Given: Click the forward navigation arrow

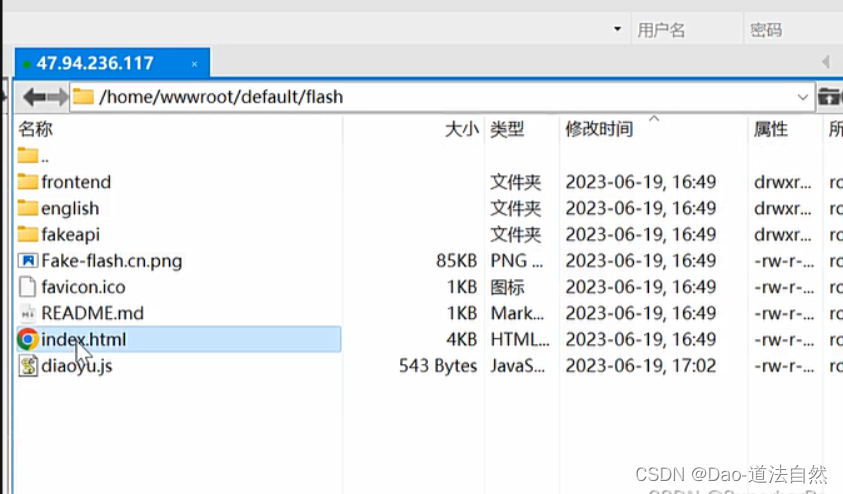Looking at the screenshot, I should 58,97.
